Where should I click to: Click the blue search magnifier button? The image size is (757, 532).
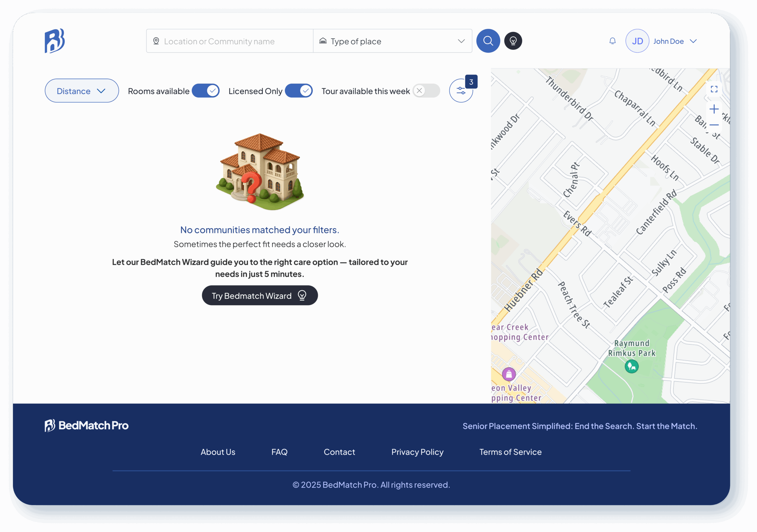click(x=488, y=41)
